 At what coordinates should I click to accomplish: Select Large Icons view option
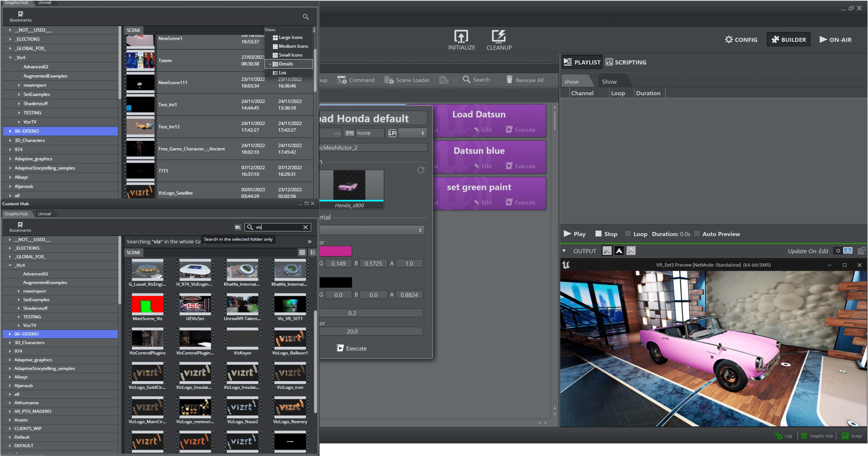290,38
